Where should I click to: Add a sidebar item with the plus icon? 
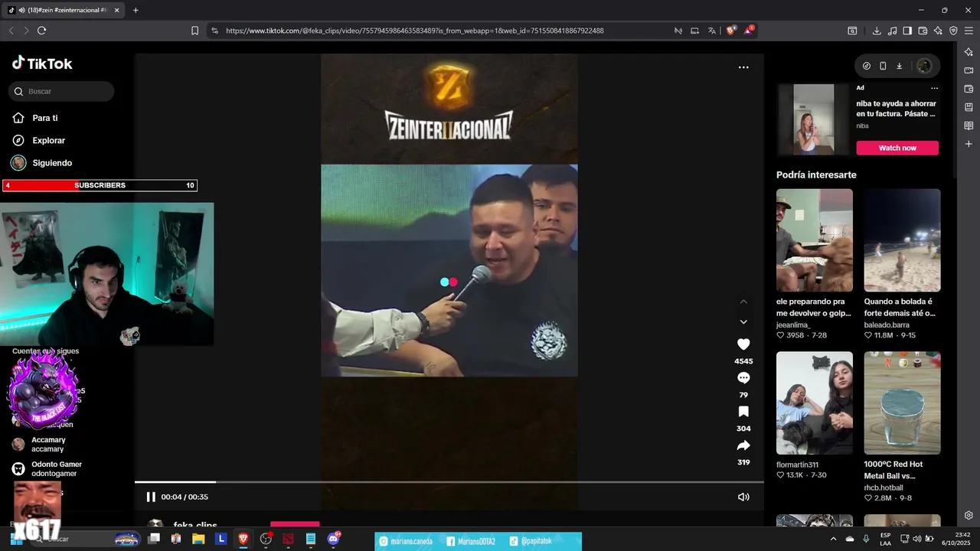tap(969, 144)
